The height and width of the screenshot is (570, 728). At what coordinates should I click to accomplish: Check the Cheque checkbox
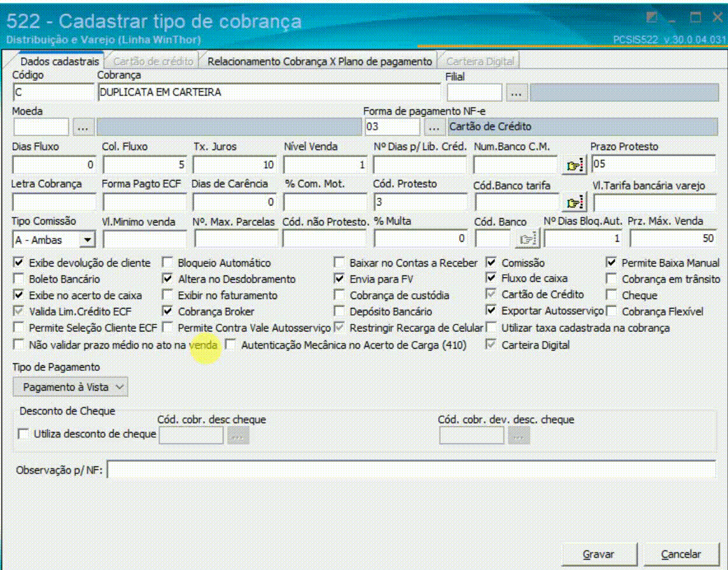[611, 295]
